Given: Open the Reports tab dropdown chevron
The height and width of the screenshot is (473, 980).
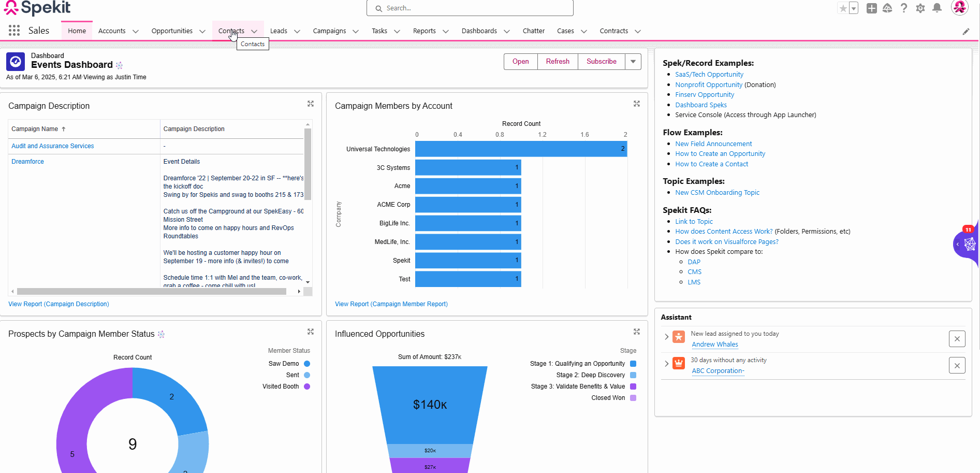Looking at the screenshot, I should click(x=446, y=31).
